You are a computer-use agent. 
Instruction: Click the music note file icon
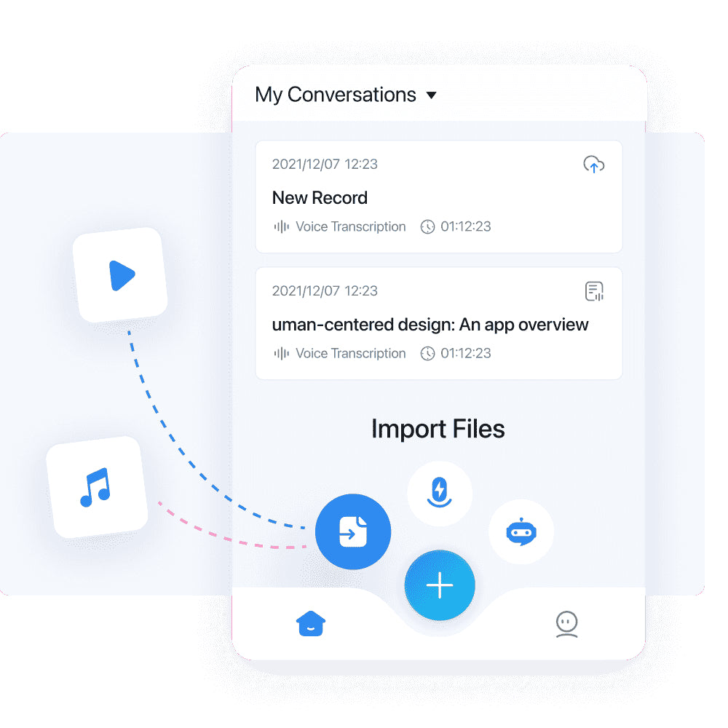point(98,488)
